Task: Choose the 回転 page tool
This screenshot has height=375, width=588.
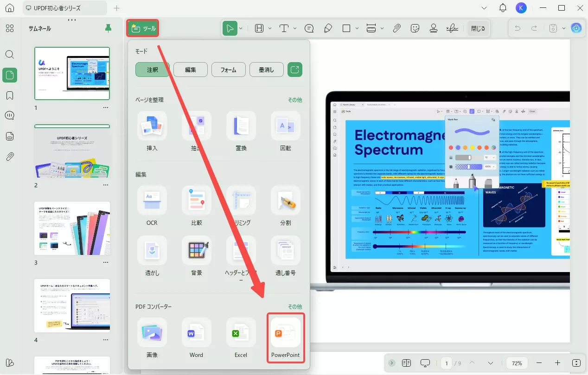Action: tap(286, 131)
